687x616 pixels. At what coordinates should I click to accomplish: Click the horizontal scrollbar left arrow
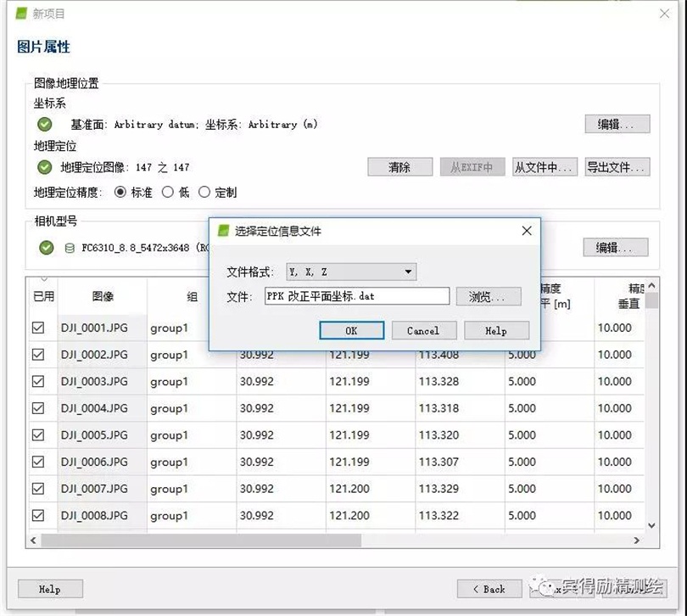33,540
